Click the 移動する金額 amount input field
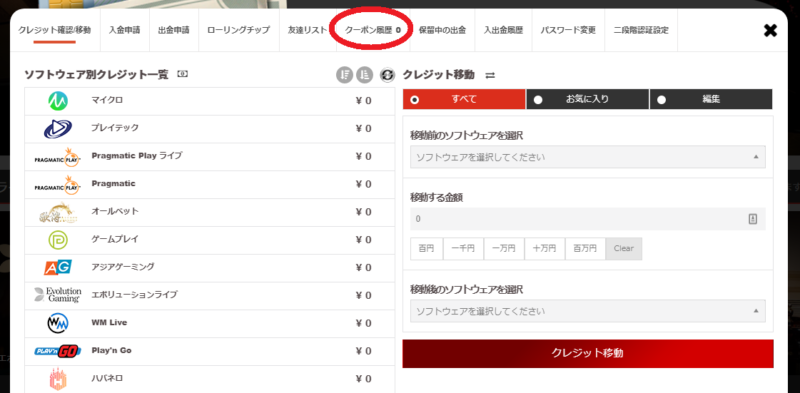 click(x=588, y=219)
